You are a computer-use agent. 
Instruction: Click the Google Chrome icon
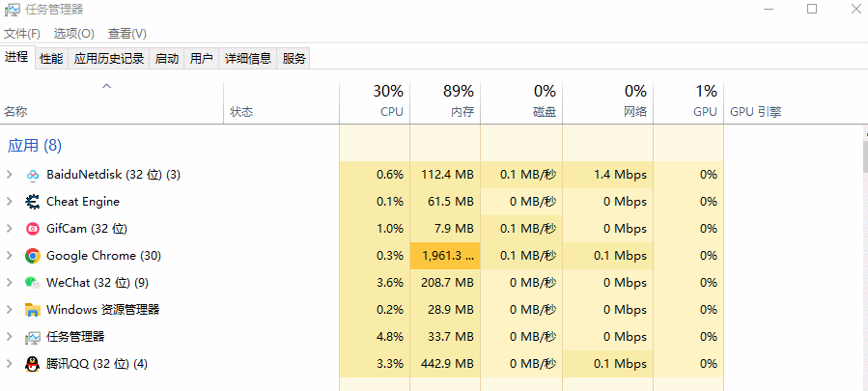coord(32,256)
